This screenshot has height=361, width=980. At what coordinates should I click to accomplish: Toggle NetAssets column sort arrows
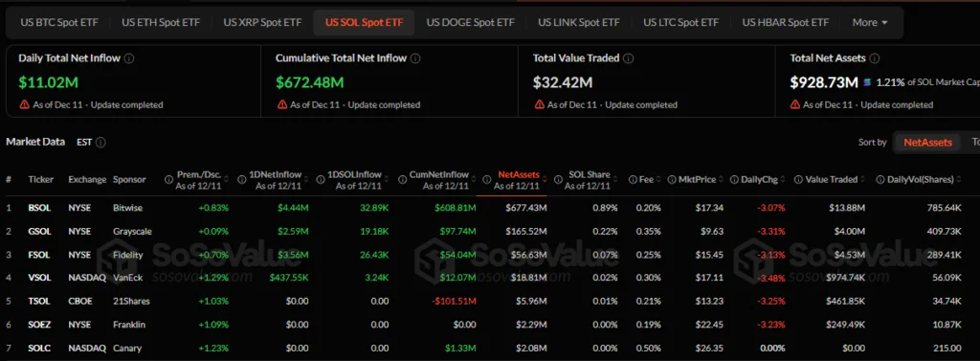544,180
